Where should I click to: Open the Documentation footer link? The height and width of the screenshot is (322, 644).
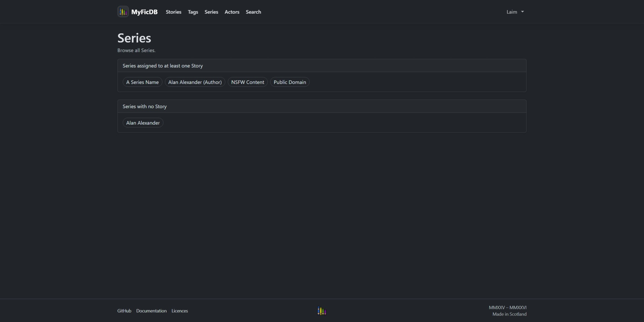151,311
